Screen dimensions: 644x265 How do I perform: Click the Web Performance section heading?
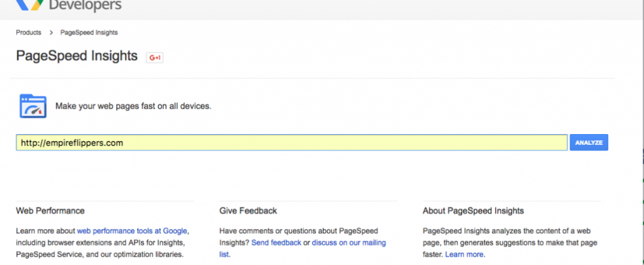[50, 211]
